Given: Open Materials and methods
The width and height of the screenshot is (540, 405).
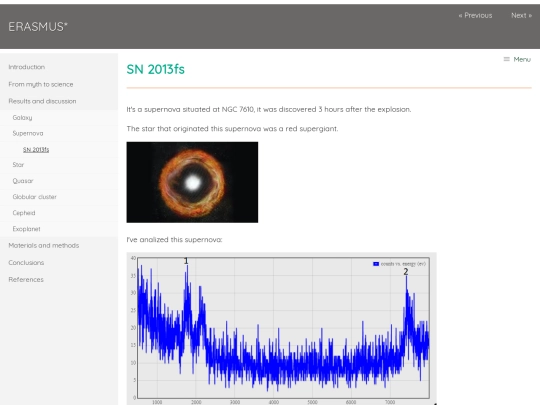Looking at the screenshot, I should (x=44, y=246).
